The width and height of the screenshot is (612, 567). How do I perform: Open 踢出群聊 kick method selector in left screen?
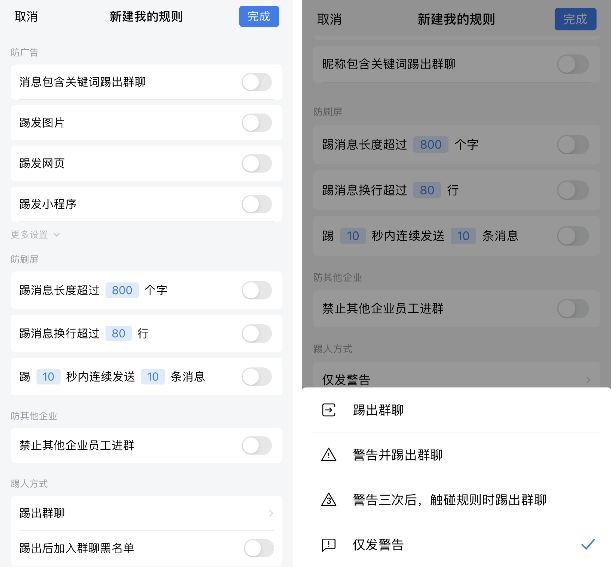(x=146, y=513)
